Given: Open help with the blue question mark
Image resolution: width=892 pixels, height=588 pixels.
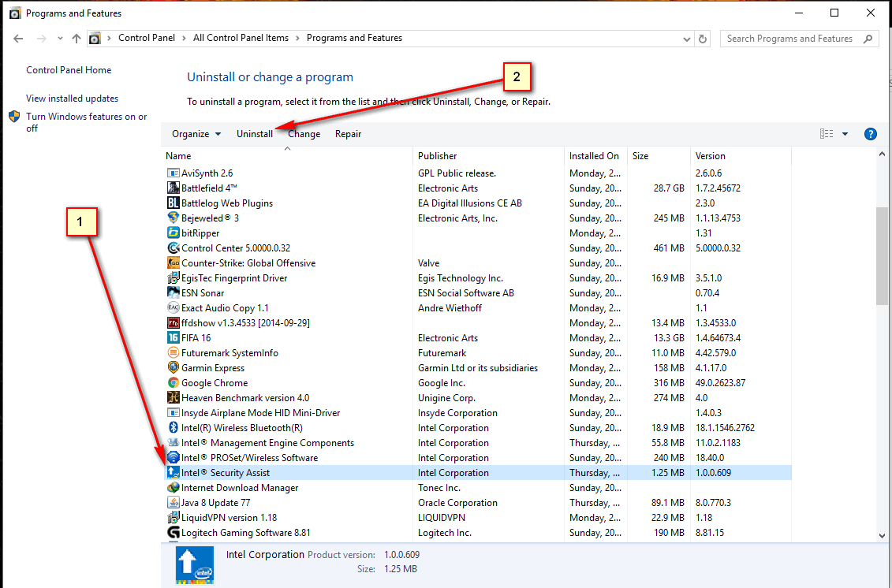Looking at the screenshot, I should tap(871, 134).
